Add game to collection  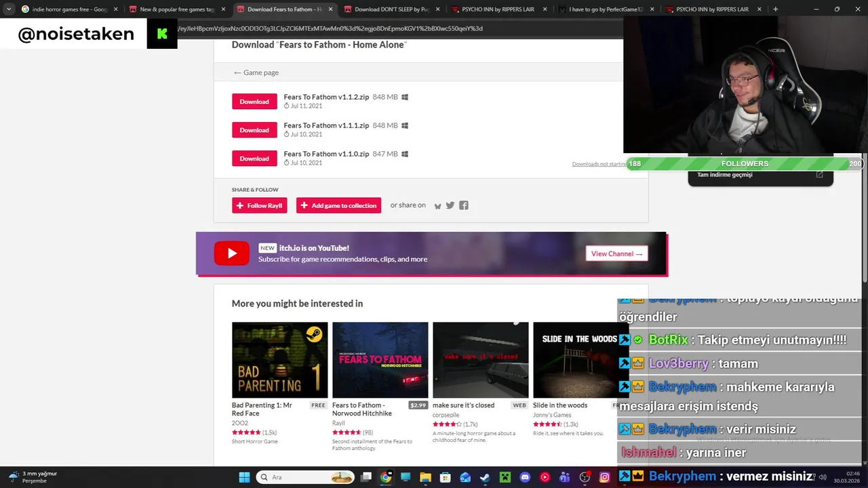point(338,205)
